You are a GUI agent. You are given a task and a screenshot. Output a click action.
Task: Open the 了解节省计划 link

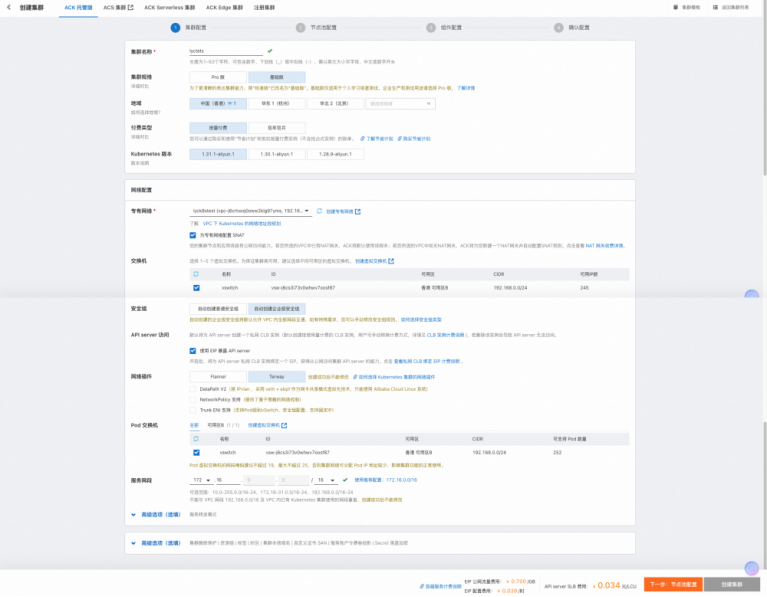point(377,138)
